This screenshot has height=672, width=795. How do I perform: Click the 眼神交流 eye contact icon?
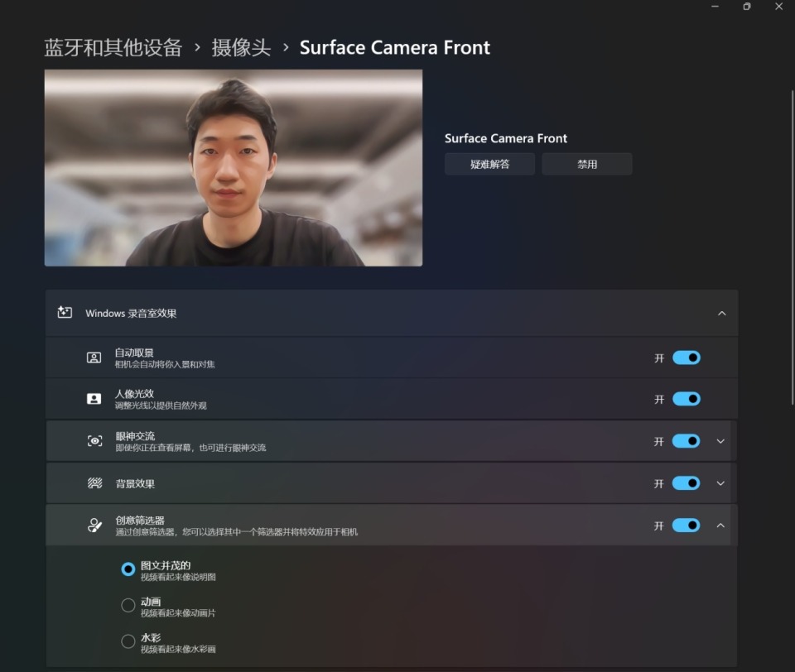point(94,441)
